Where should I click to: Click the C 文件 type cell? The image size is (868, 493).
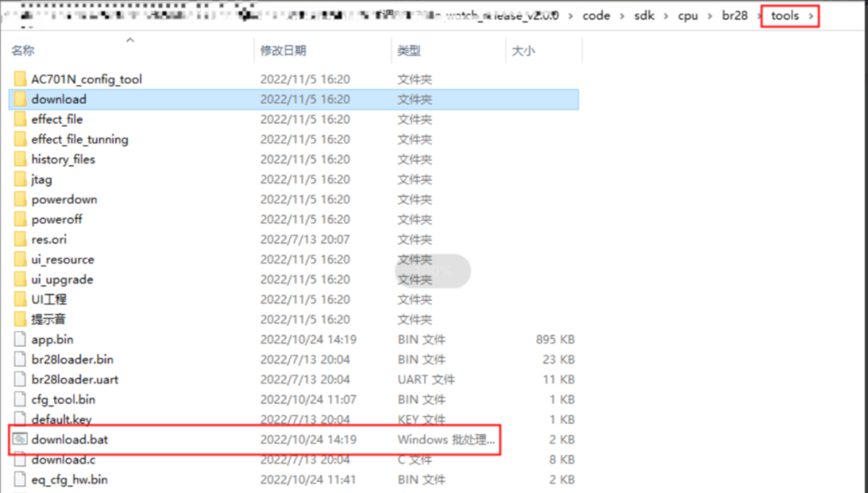(x=414, y=459)
